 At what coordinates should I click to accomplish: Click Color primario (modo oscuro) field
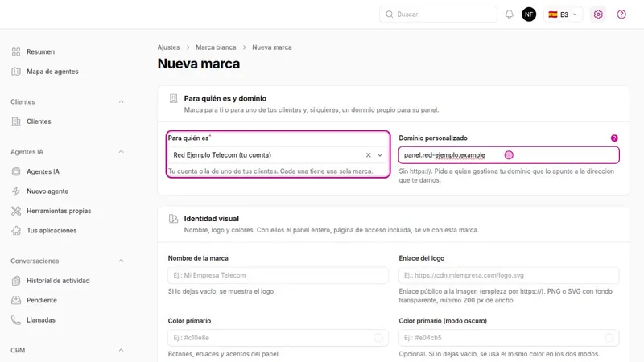[x=509, y=338]
